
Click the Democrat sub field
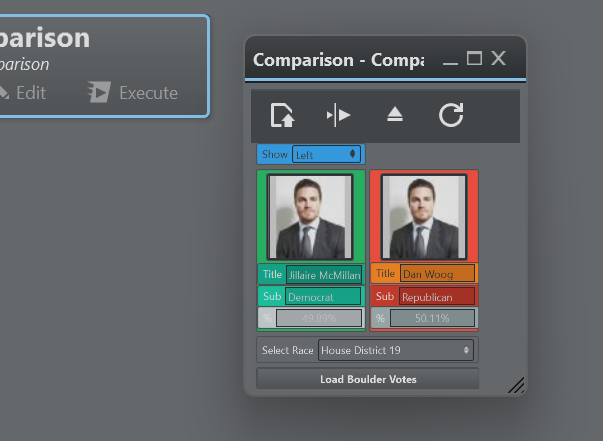(x=322, y=296)
